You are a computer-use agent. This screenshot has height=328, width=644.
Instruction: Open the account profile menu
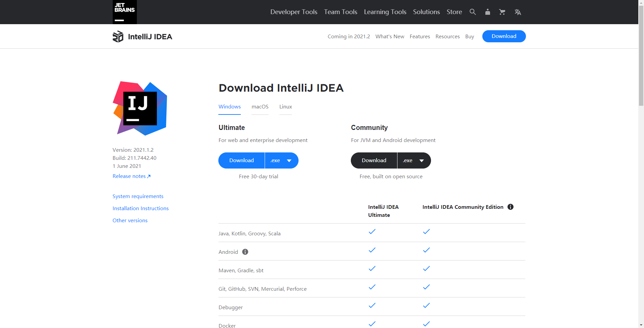point(487,12)
